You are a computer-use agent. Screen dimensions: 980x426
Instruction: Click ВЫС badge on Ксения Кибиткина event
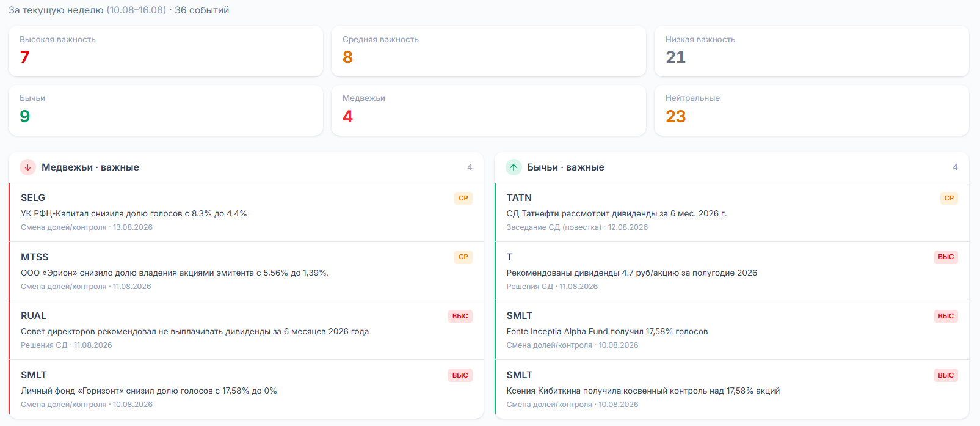point(946,375)
